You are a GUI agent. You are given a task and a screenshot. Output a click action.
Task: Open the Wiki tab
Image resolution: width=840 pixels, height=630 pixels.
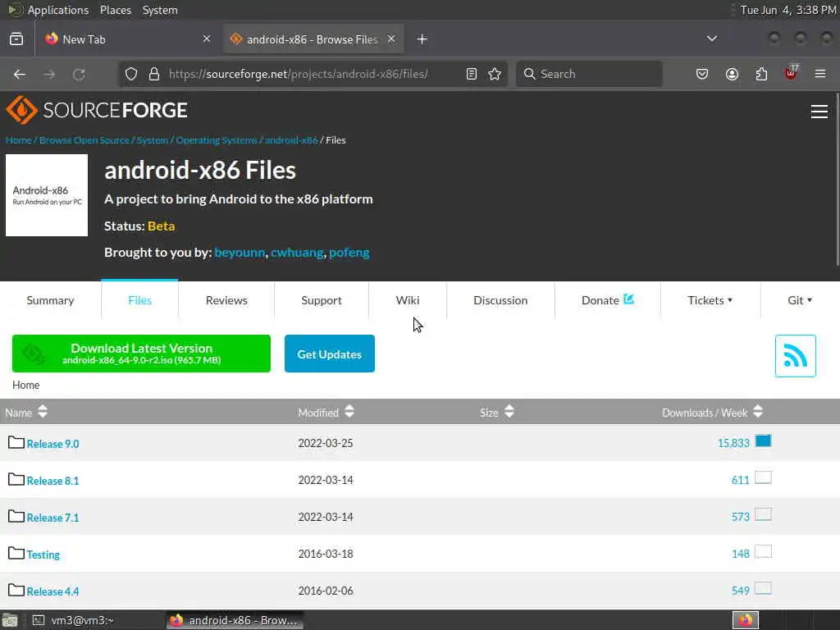[408, 300]
